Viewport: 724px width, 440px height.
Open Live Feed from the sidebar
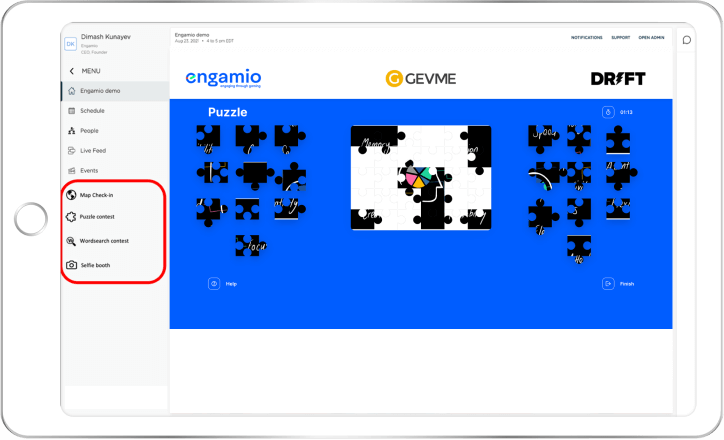tap(92, 151)
